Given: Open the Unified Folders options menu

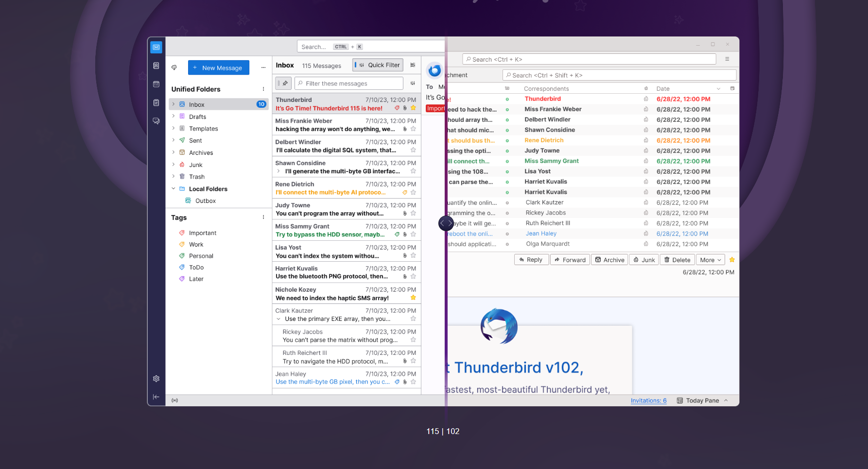Looking at the screenshot, I should [263, 89].
